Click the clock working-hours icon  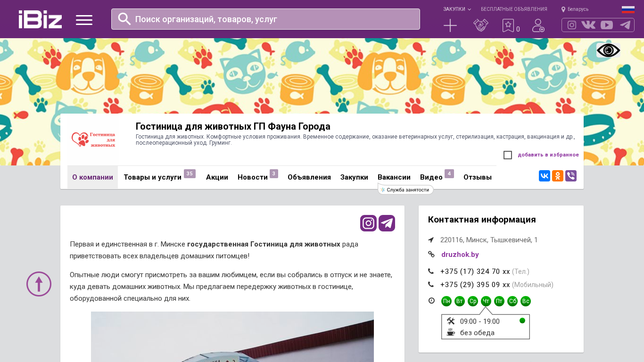[431, 301]
